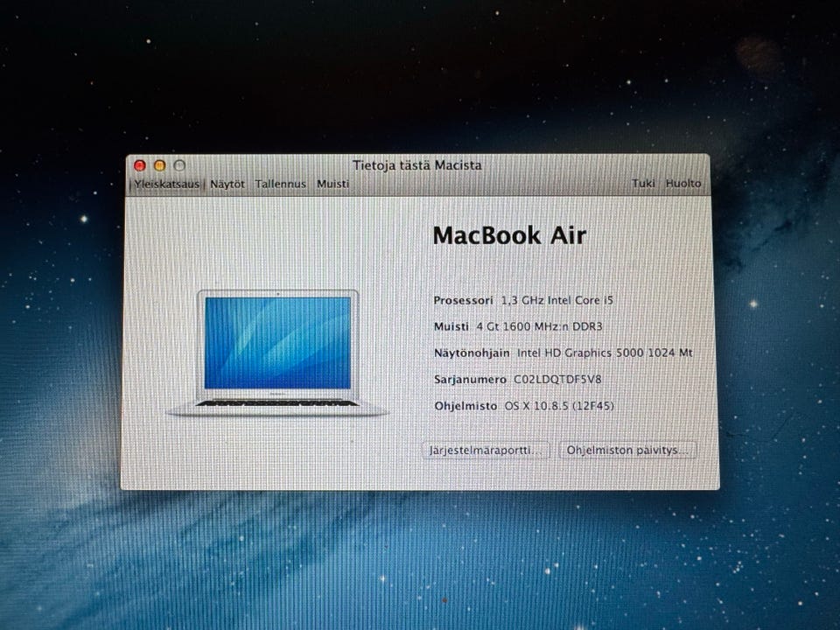Image resolution: width=840 pixels, height=630 pixels.
Task: Click the MacBook Air laptop image
Action: point(277,353)
